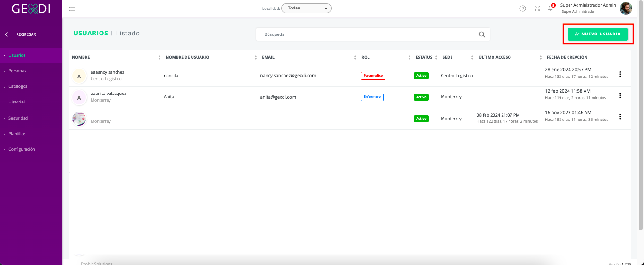This screenshot has height=265, width=644.
Task: Open row options for aaaancy sanchez
Action: [x=620, y=74]
